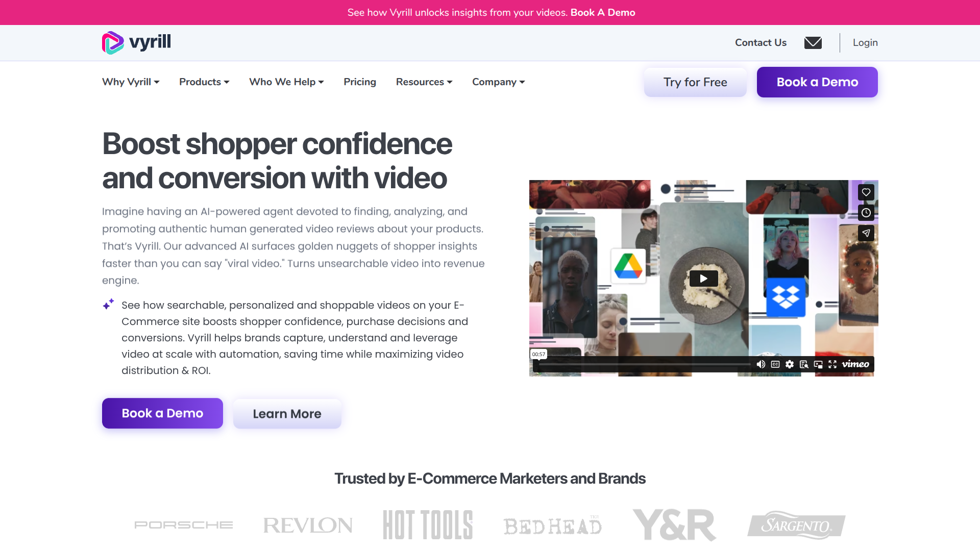Expand the Company dropdown

498,82
